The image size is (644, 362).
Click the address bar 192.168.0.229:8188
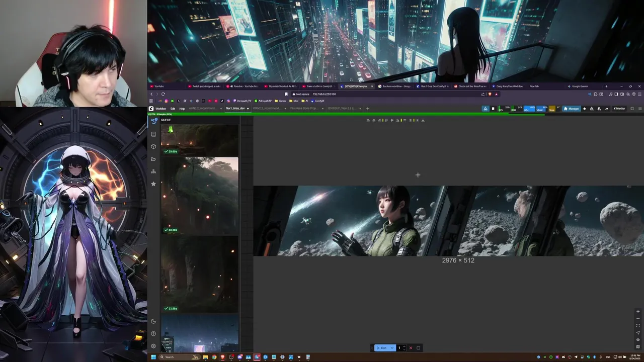(325, 94)
